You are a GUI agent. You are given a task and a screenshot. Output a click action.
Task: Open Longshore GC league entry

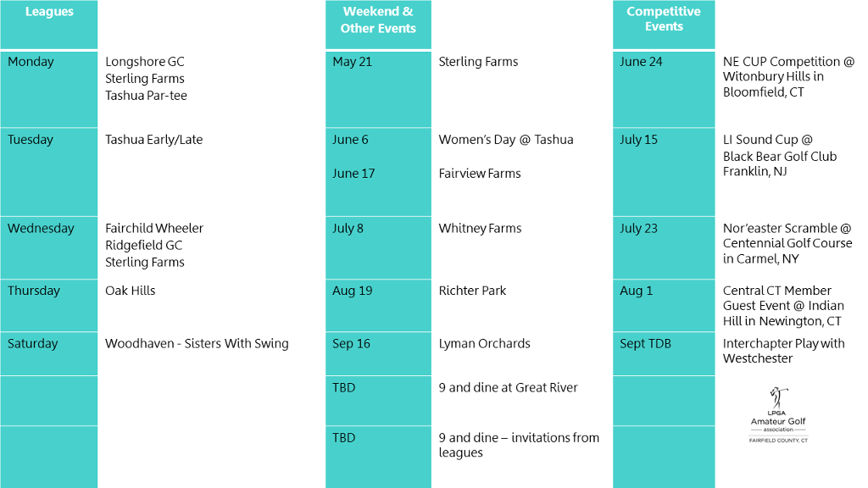click(x=144, y=62)
